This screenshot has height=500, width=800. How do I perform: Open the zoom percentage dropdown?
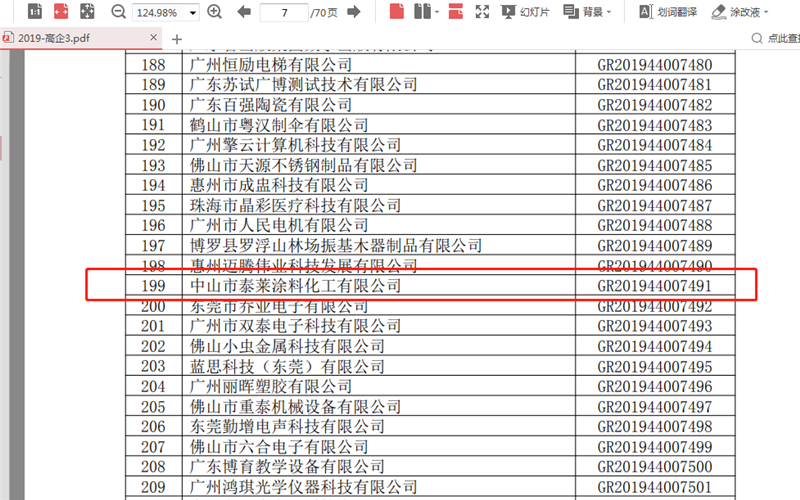193,13
